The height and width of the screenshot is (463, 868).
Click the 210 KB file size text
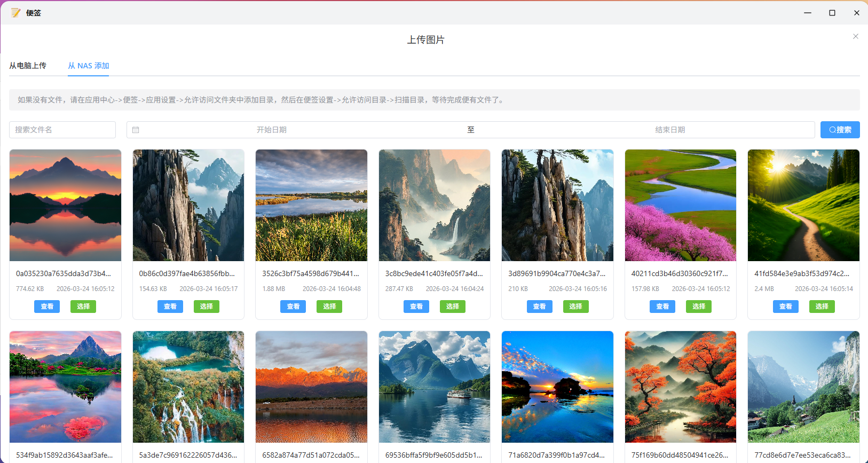click(x=518, y=289)
